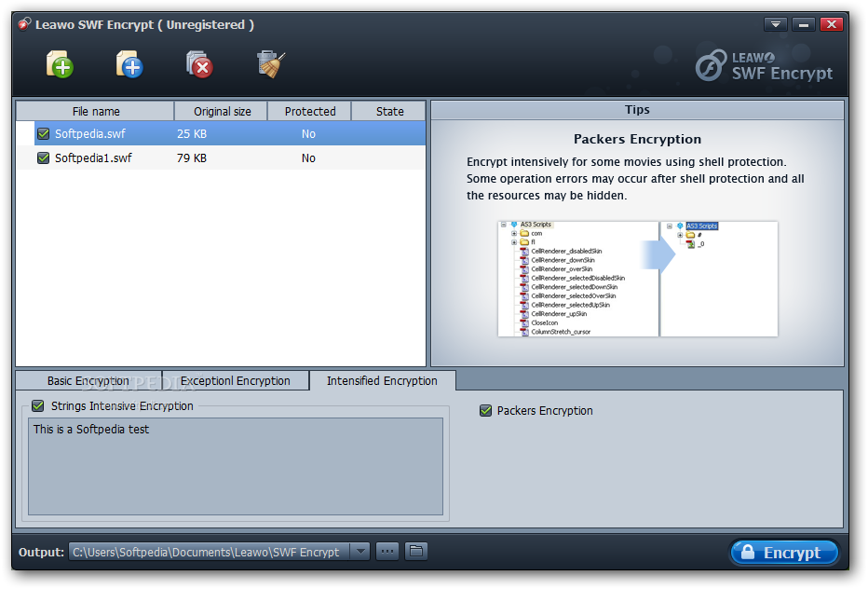Image resolution: width=868 pixels, height=589 pixels.
Task: Click Protected value No for Softpedia.swf
Action: tap(308, 133)
